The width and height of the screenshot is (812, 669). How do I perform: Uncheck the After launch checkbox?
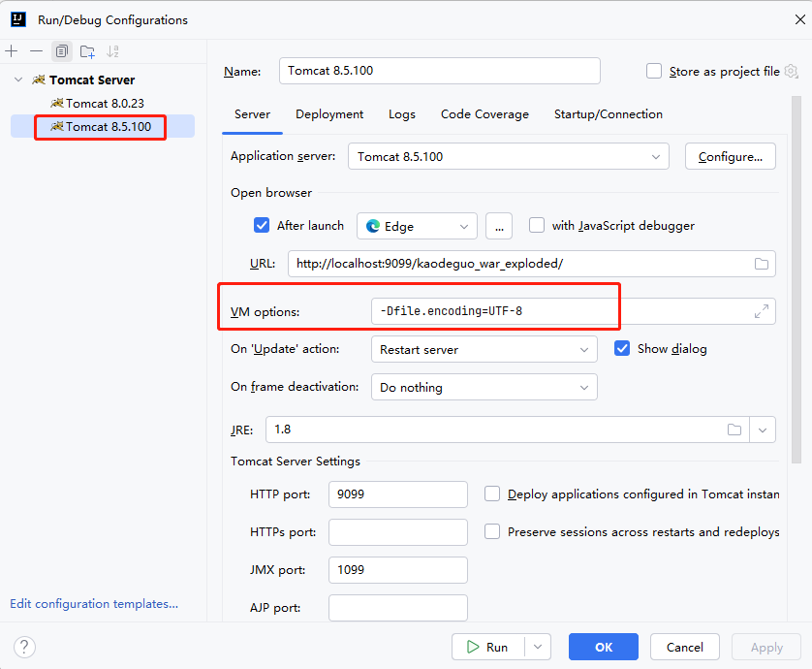[262, 225]
